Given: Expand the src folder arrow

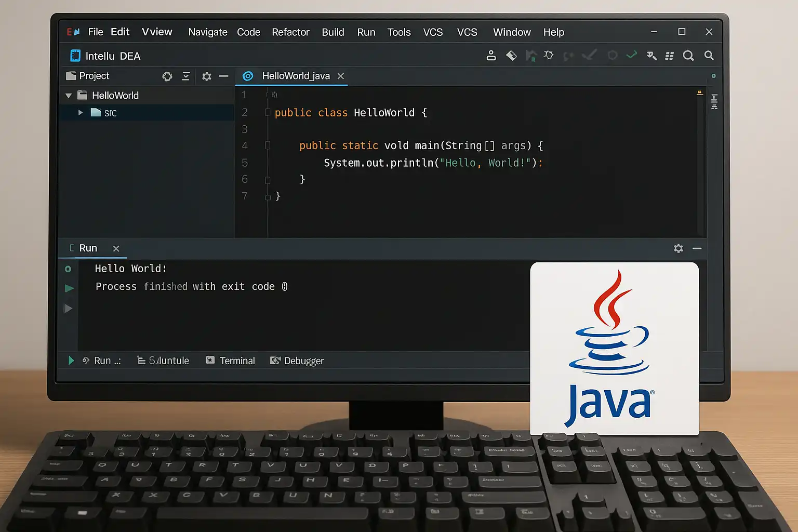Looking at the screenshot, I should pyautogui.click(x=80, y=113).
